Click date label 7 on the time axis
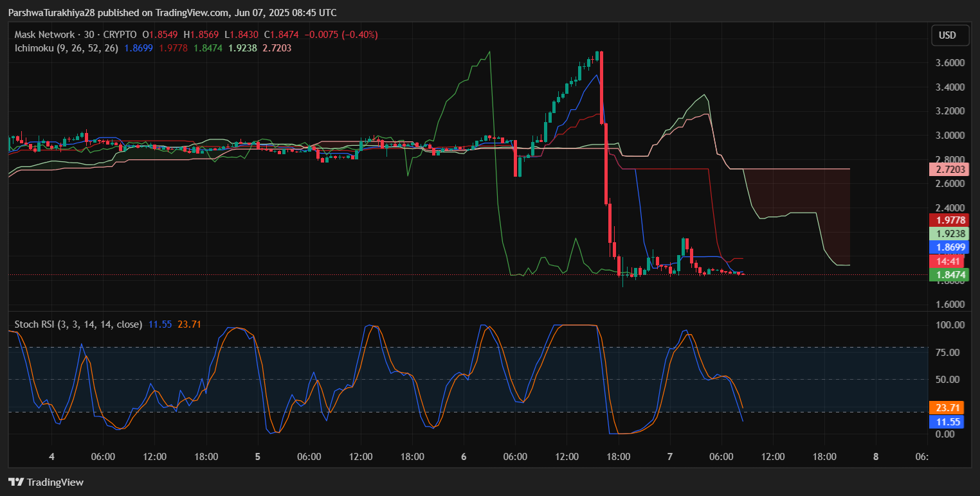This screenshot has height=496, width=980. pos(669,457)
